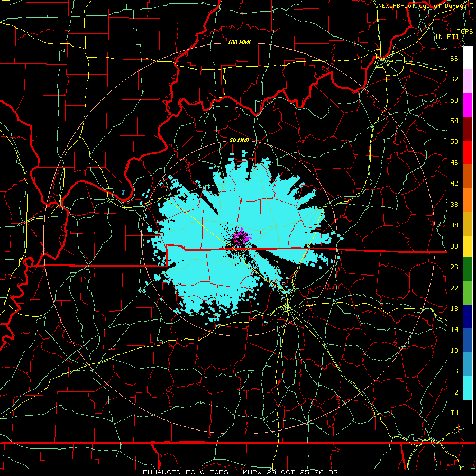
Task: Click the "34" legend value
Action: tap(454, 225)
